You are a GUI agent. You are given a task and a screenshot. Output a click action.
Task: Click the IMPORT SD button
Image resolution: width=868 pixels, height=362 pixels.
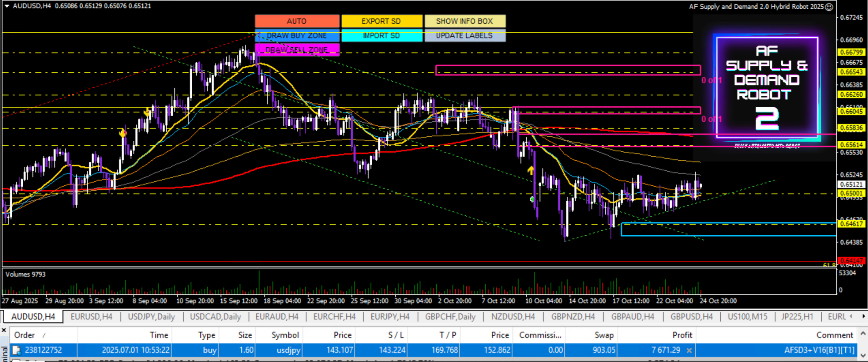[x=381, y=35]
